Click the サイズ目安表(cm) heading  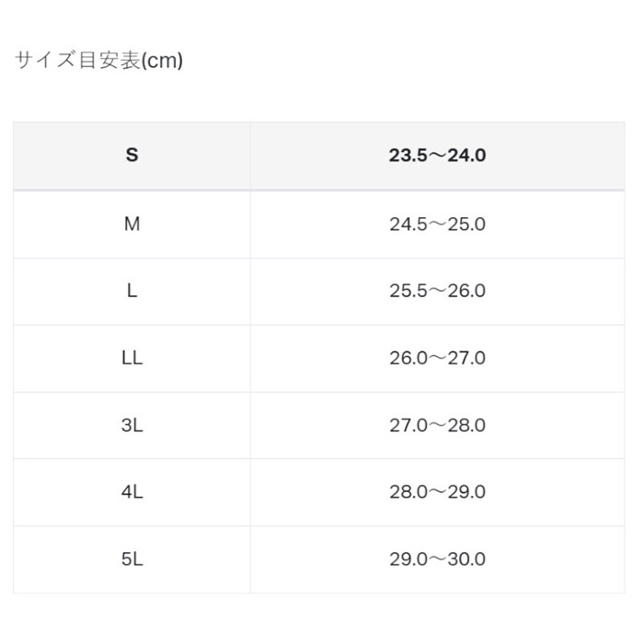[99, 61]
